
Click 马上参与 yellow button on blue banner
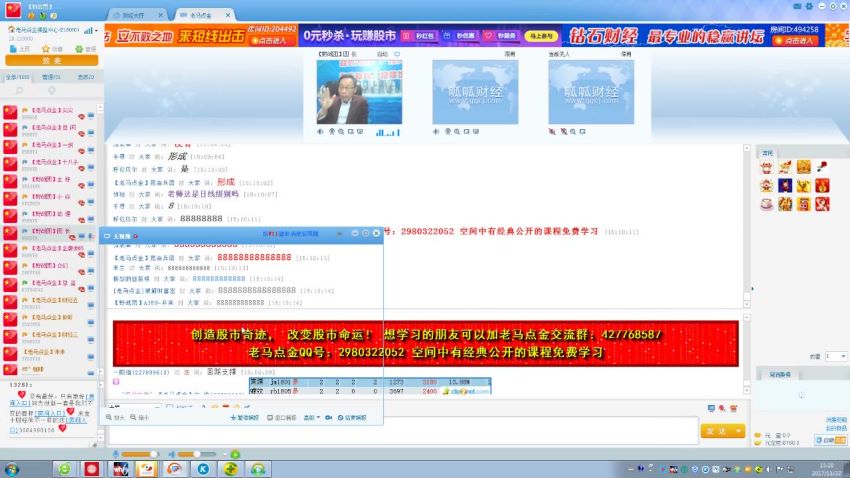coord(540,36)
